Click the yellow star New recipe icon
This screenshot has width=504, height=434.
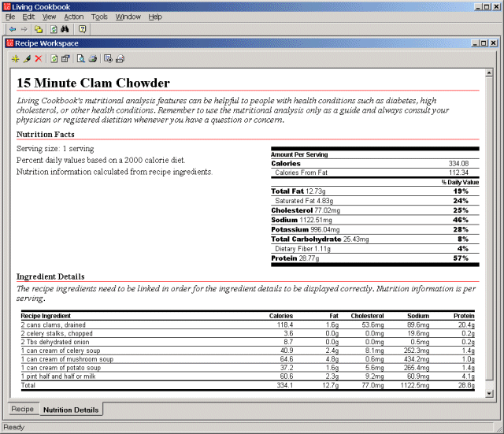[x=15, y=59]
